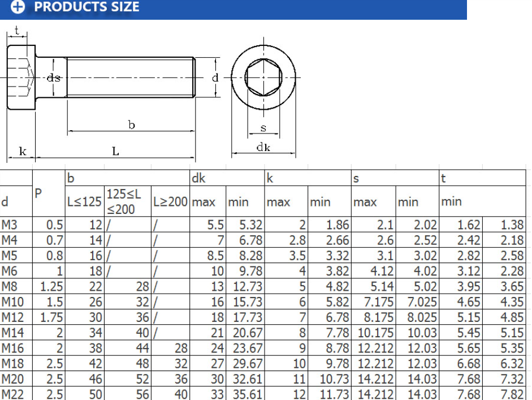Image resolution: width=532 pixels, height=400 pixels.
Task: Click the 'M12' row label
Action: (x=12, y=317)
